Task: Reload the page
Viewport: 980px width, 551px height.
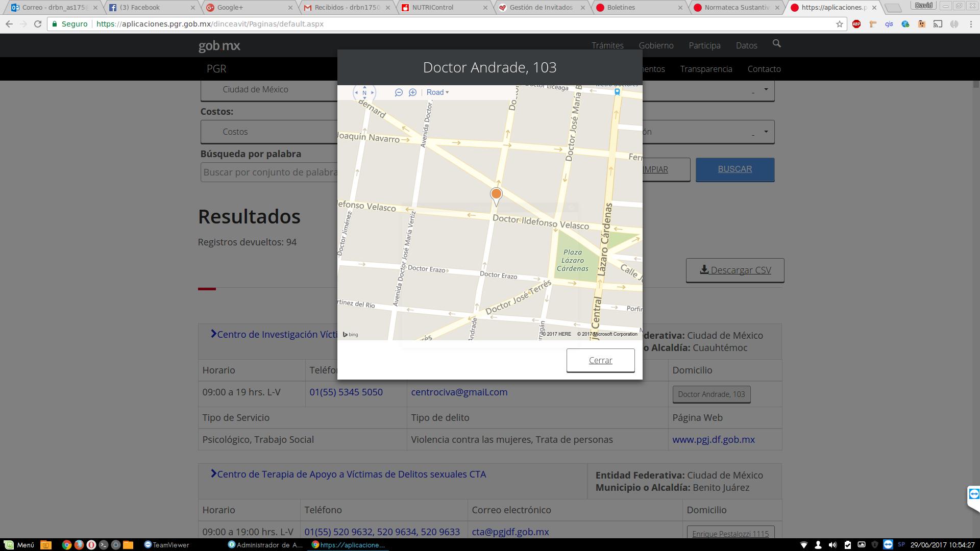Action: (38, 24)
